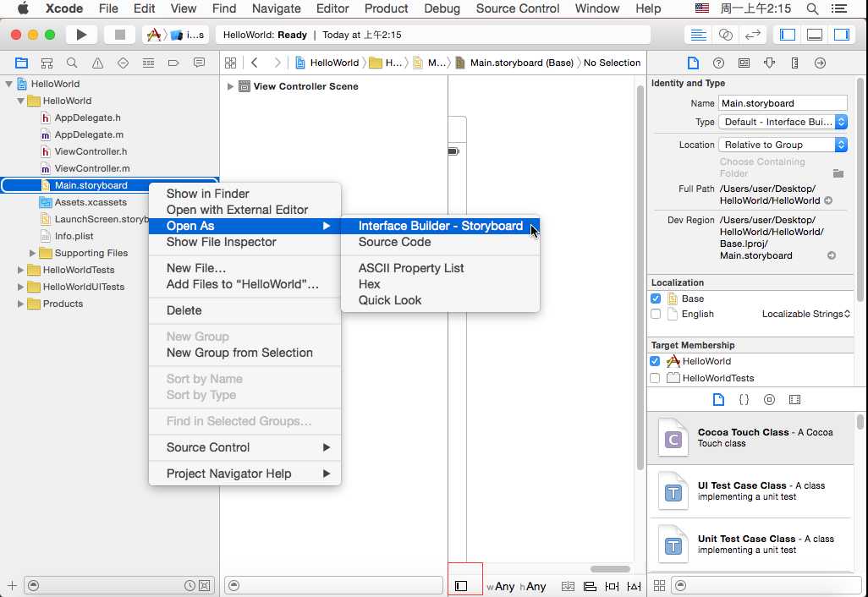Show the File Template library
Viewport: 868px width, 597px height.
(x=718, y=399)
